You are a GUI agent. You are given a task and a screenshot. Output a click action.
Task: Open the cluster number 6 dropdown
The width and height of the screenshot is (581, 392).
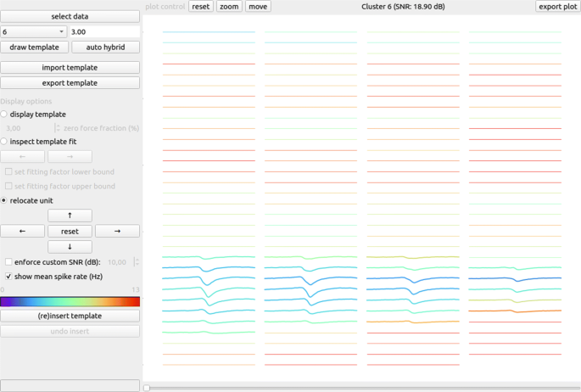(34, 31)
